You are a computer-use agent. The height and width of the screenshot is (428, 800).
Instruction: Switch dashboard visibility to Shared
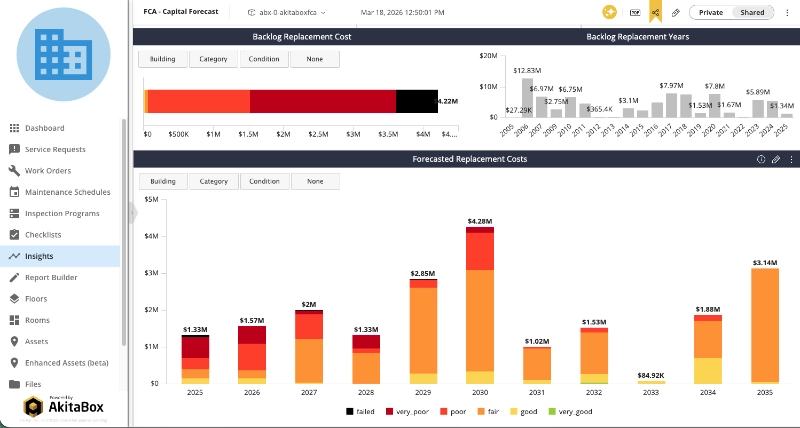point(752,12)
